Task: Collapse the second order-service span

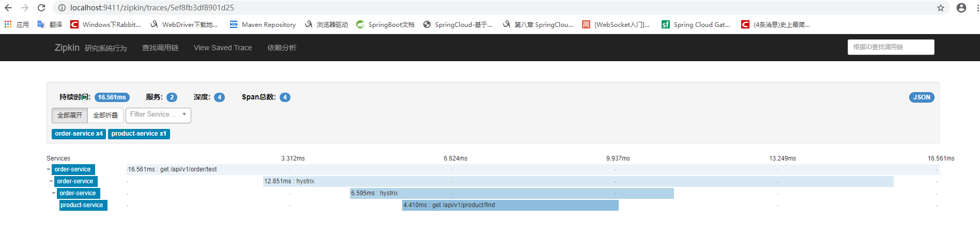Action: pos(51,181)
